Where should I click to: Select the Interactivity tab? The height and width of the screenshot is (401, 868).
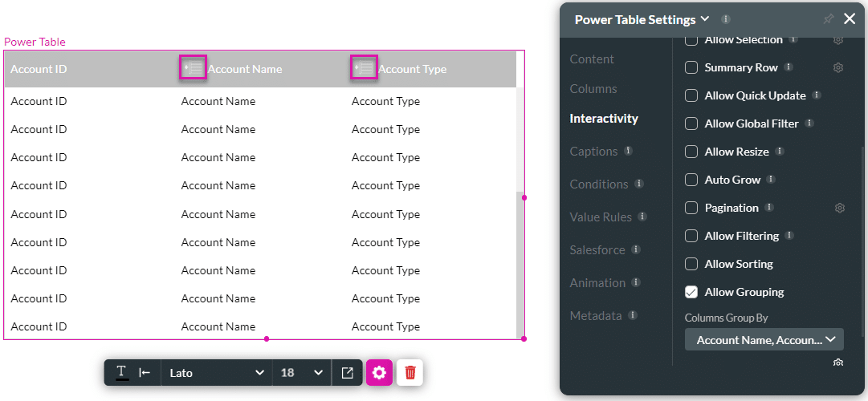603,119
